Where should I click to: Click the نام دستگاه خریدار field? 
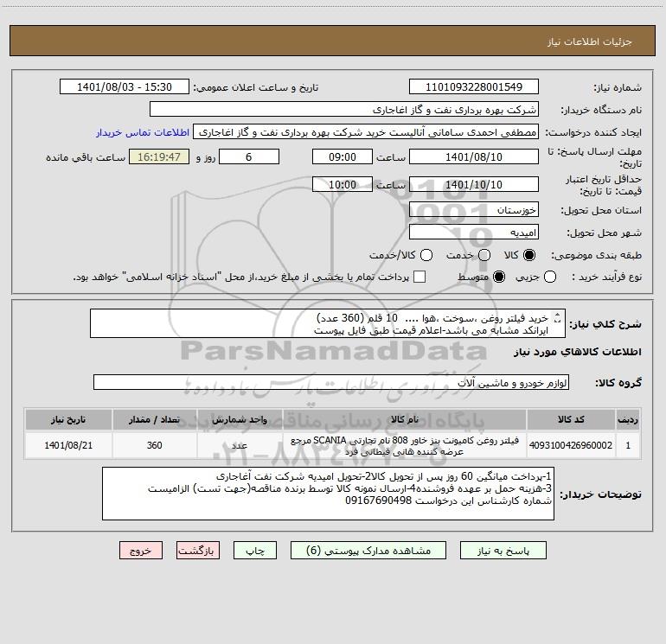click(344, 110)
